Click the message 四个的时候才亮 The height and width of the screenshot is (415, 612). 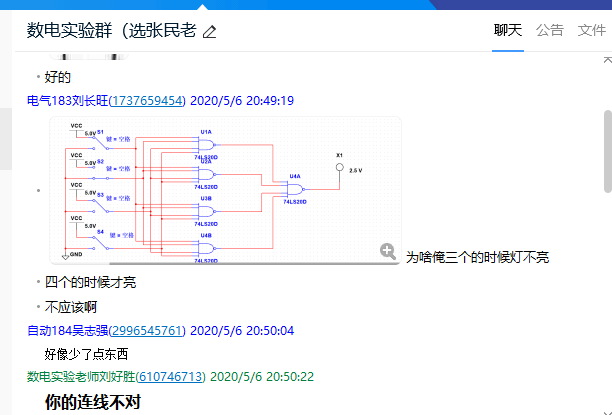90,282
